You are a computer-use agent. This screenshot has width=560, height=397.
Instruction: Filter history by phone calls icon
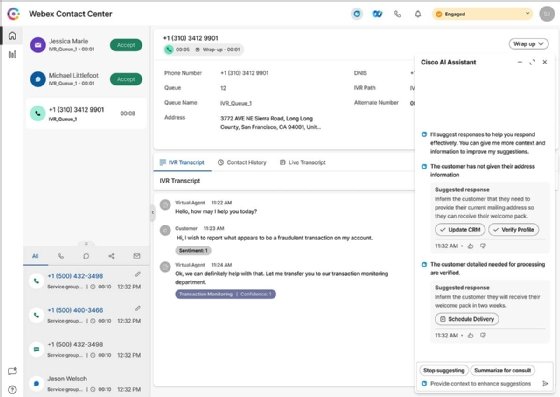61,256
